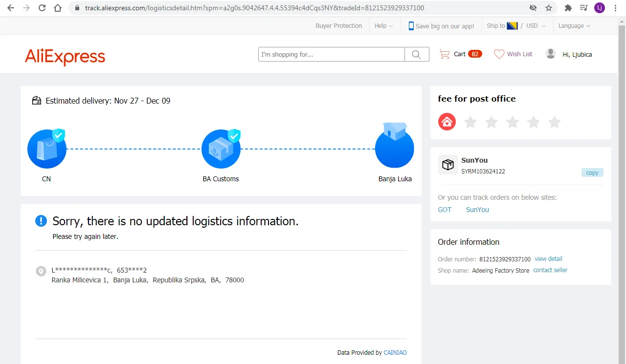Go forward in browser history
The height and width of the screenshot is (364, 626).
click(26, 8)
